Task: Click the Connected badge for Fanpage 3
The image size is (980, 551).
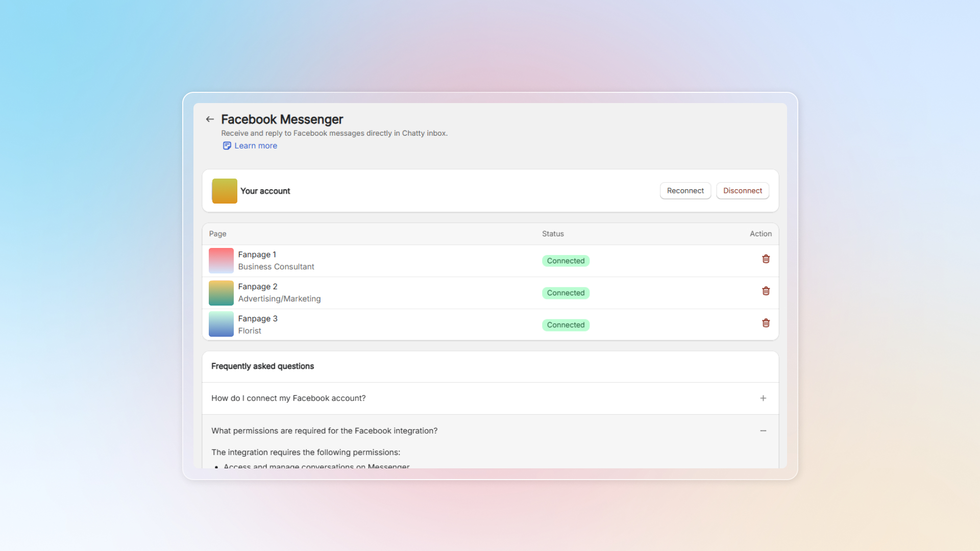Action: [566, 325]
